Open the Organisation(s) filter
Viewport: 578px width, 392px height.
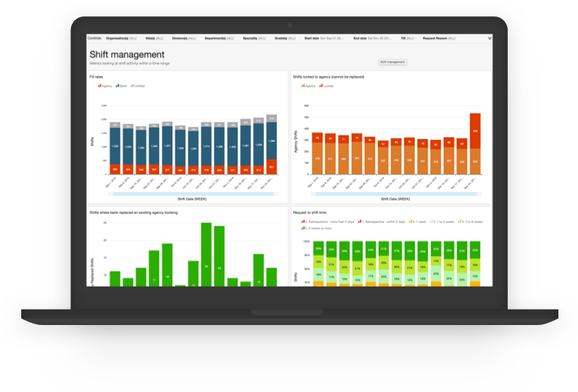pos(122,38)
